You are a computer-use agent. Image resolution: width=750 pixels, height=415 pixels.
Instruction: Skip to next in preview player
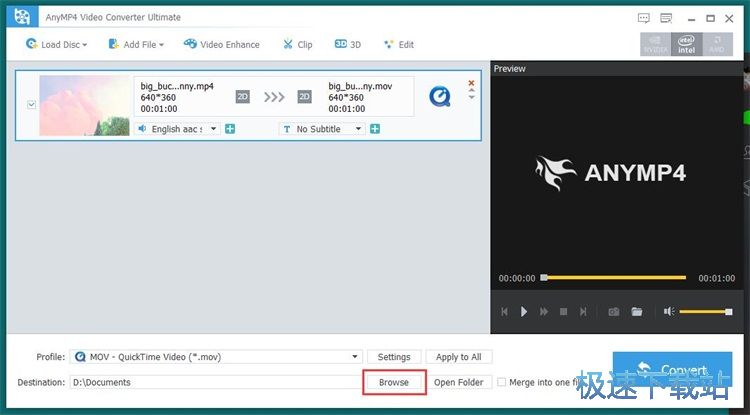coord(583,312)
